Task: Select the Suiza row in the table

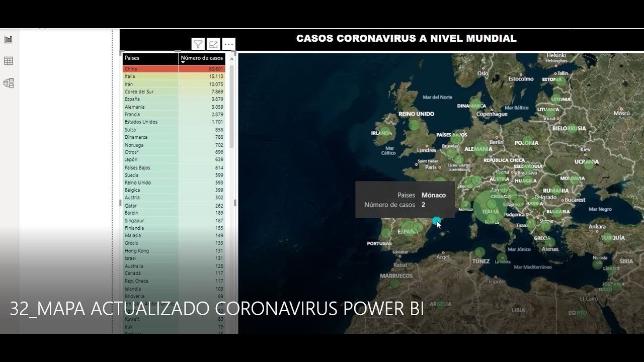Action: [174, 130]
